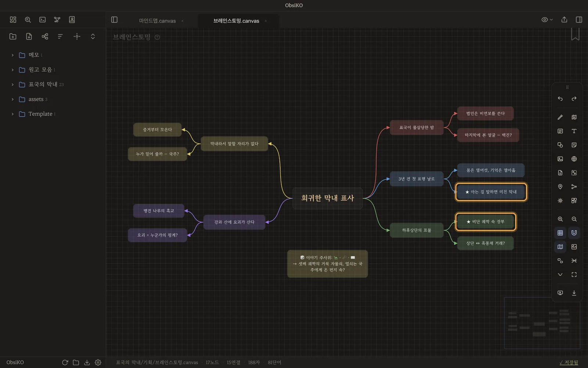Click the fullscreen fit icon in toolbar
Image resolution: width=588 pixels, height=368 pixels.
click(574, 275)
